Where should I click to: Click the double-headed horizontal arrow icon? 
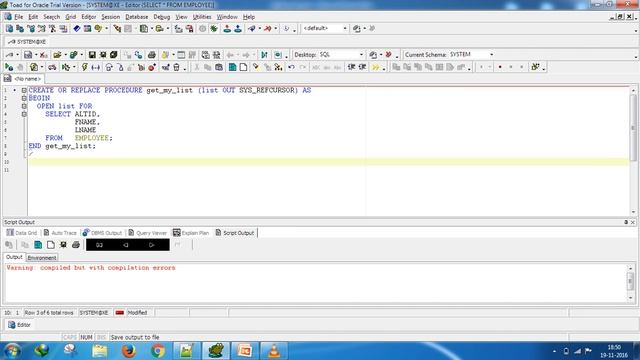pyautogui.click(x=96, y=67)
